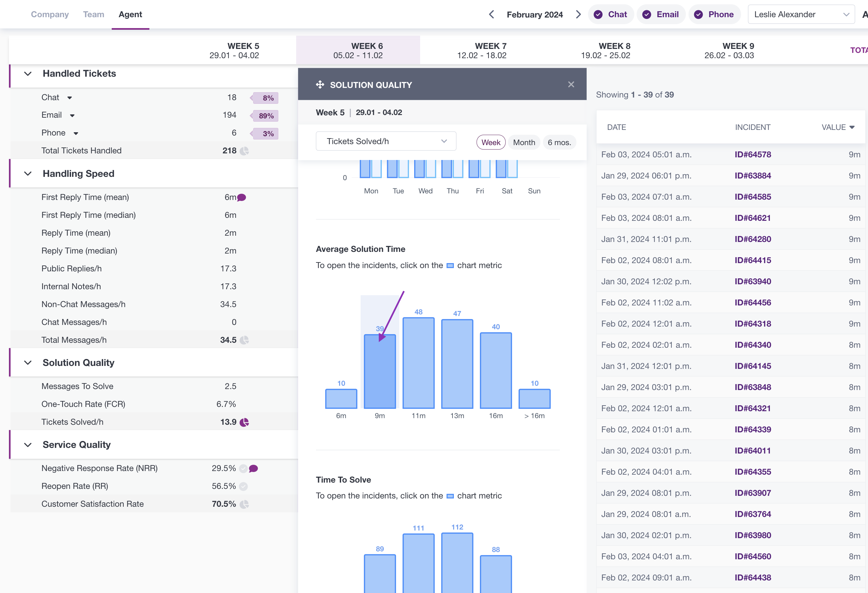Switch to the Team tab
Screen dimensions: 868x593
(x=94, y=15)
